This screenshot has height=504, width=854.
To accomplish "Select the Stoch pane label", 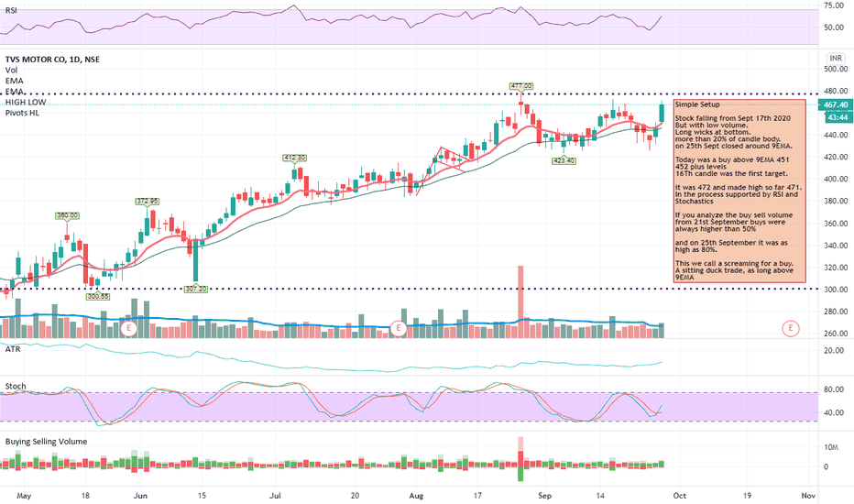I will point(16,386).
